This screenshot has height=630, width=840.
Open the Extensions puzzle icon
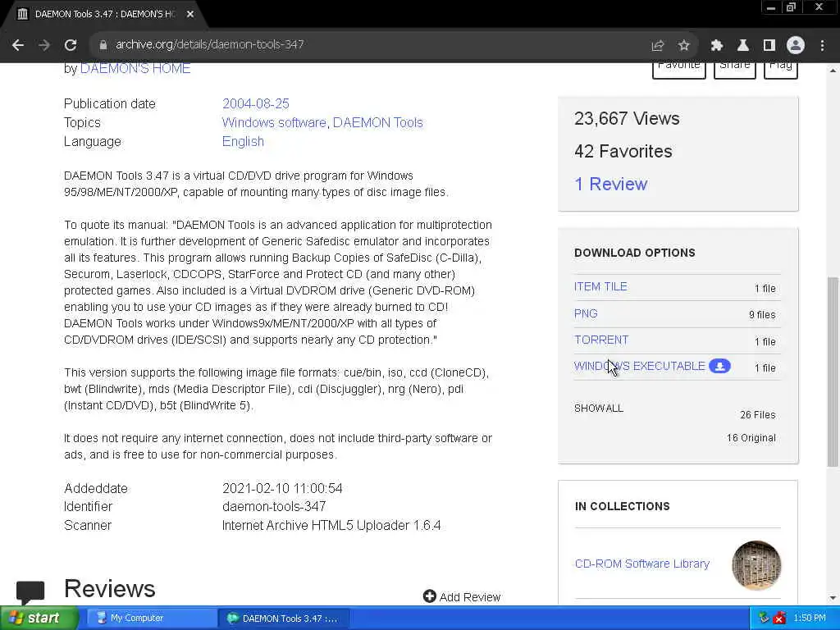[x=716, y=45]
